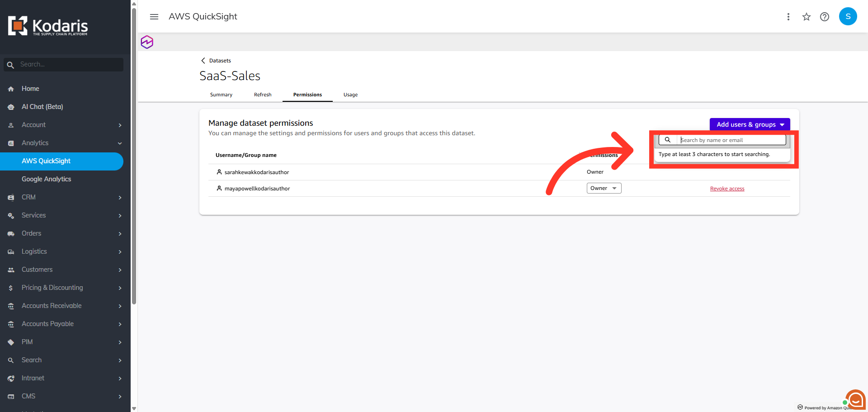The width and height of the screenshot is (868, 412).
Task: Expand the Customers menu chevron
Action: point(120,270)
